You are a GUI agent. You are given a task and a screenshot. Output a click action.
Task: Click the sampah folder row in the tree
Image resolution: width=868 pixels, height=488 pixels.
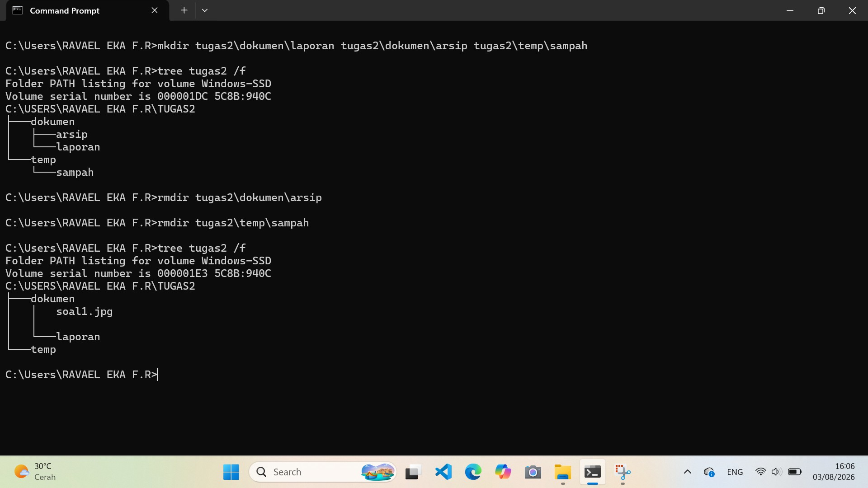coord(75,173)
